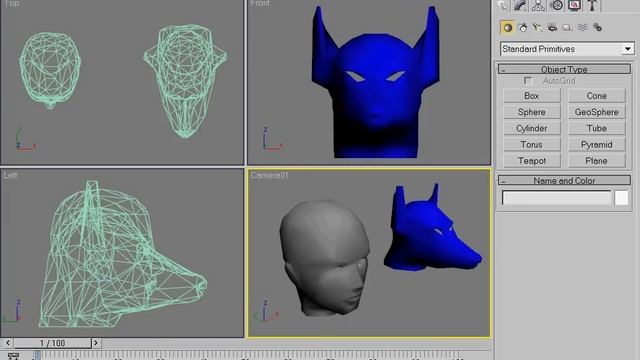640x360 pixels.
Task: Select the Geometry category icon
Action: pos(507,28)
